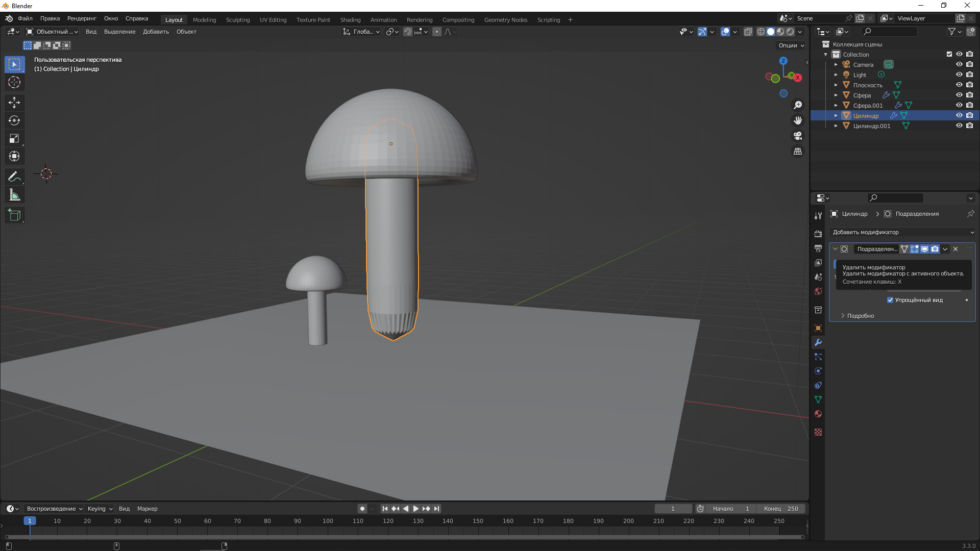Open the Файл menu
Screen dimensions: 980x551
[25, 18]
